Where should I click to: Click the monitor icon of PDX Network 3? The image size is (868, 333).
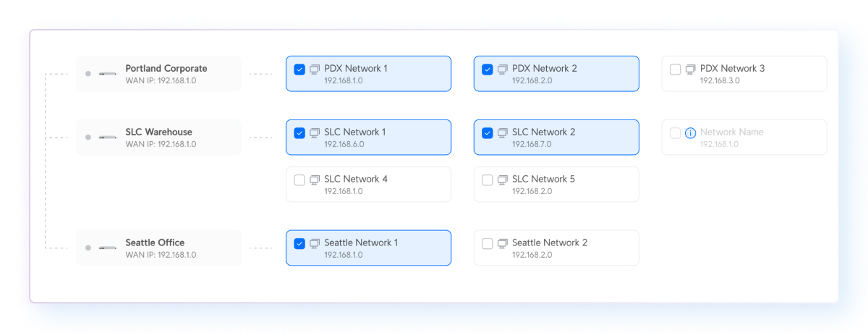tap(691, 69)
